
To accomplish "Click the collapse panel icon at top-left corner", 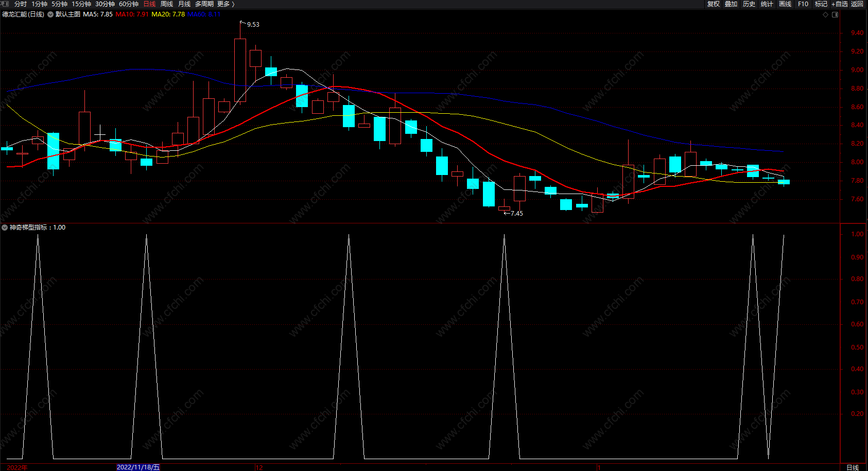I will pos(5,4).
